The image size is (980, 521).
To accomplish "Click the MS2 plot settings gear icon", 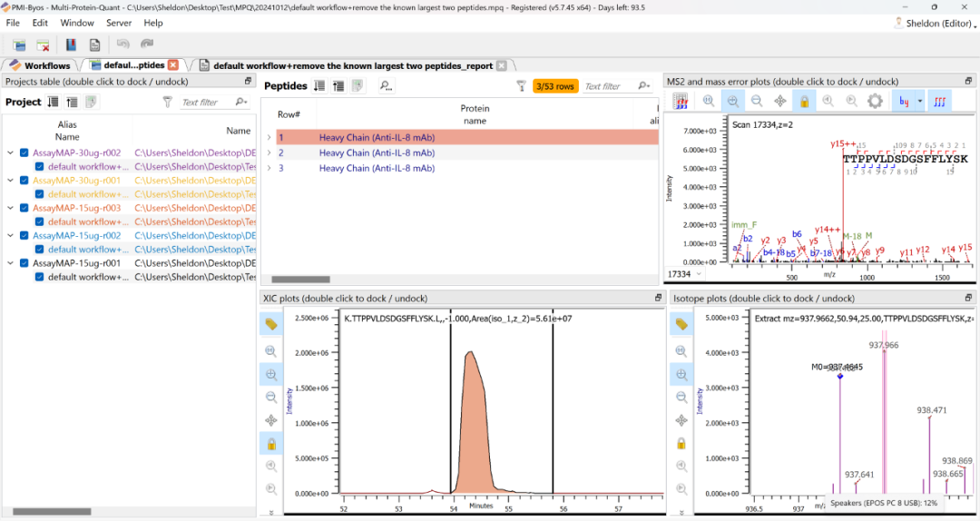I will (875, 102).
